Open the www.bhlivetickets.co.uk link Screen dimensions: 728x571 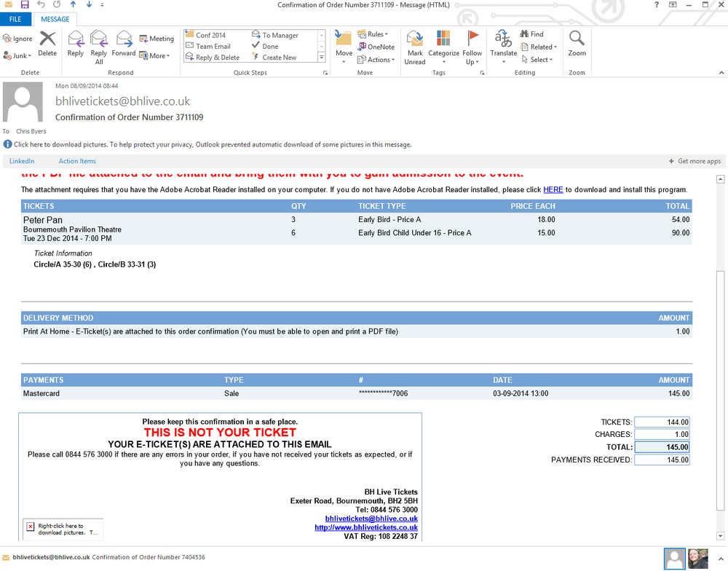366,527
